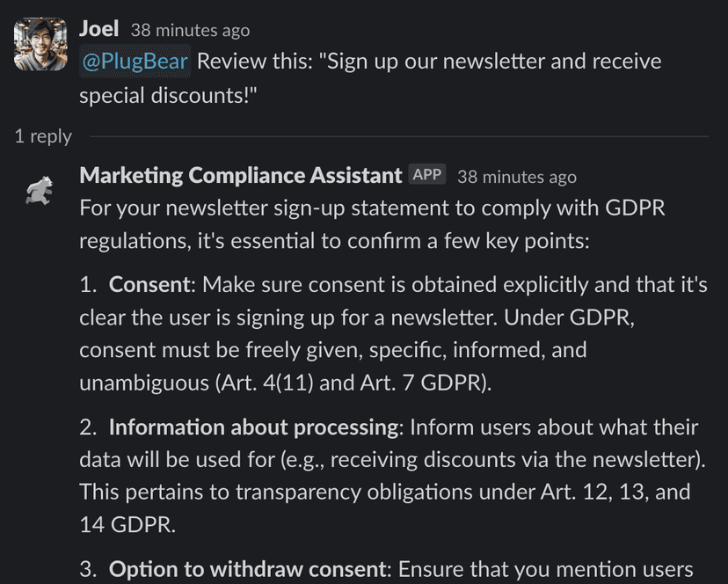Click the APP badge beside the bot name
This screenshot has height=584, width=728.
click(428, 174)
